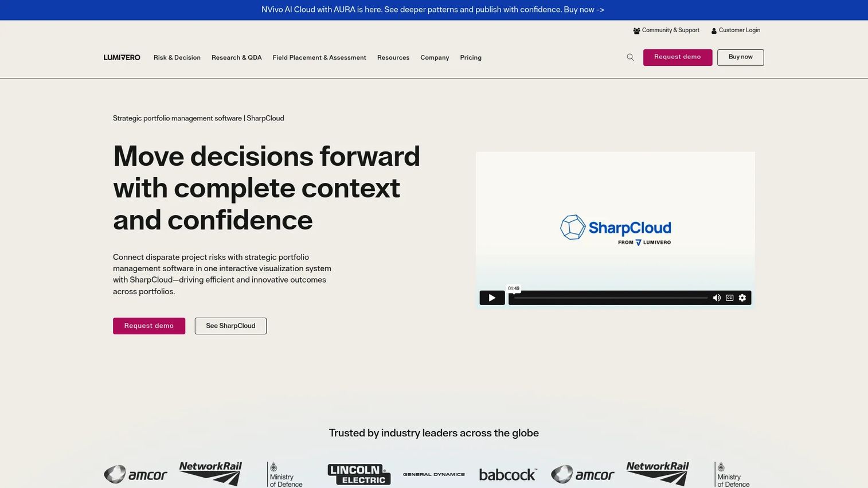Click the Lincoln Electric logo
Image resolution: width=868 pixels, height=488 pixels.
click(x=359, y=474)
